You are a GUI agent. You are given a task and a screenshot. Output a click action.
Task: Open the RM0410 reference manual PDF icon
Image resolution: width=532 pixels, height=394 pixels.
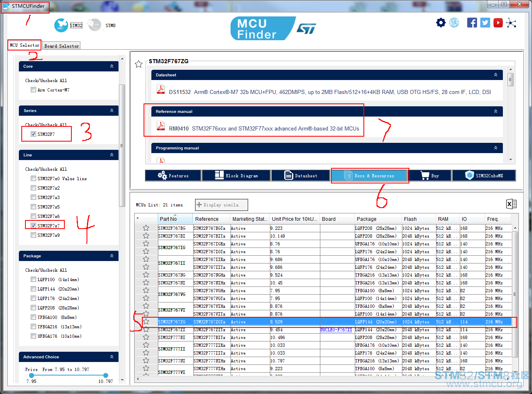pos(161,126)
